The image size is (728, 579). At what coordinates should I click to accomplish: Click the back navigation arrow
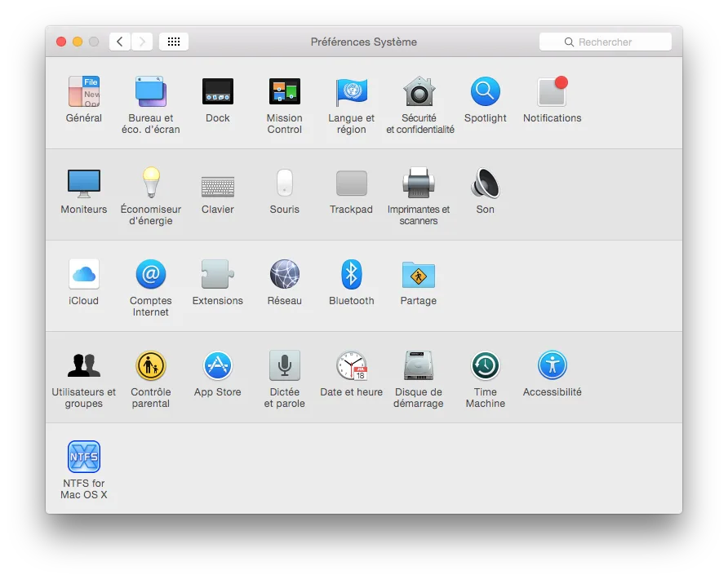click(x=120, y=42)
